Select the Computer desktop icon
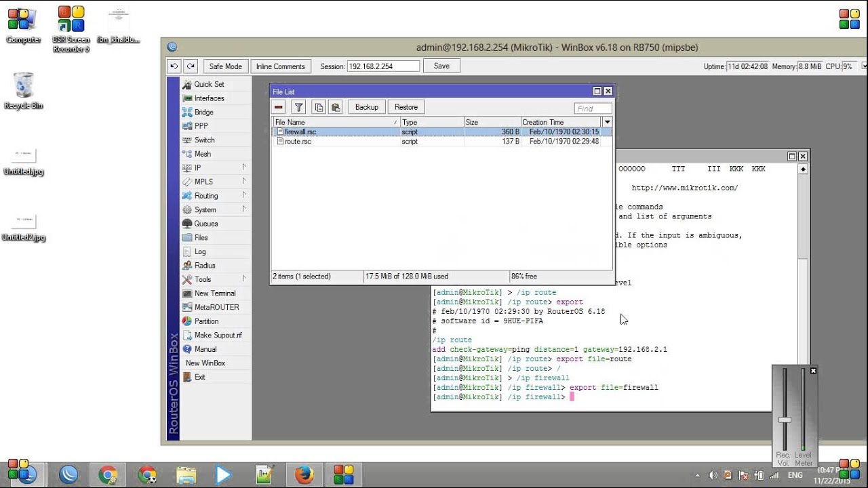Screen dimensions: 868x488 point(24,26)
